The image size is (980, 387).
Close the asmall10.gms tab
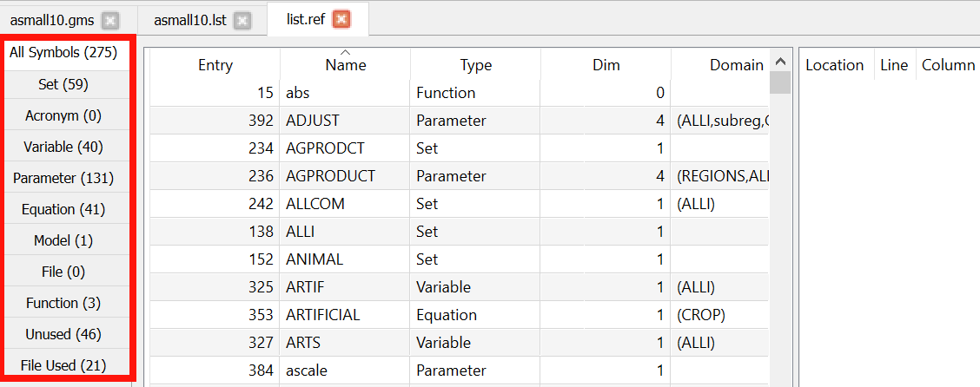(109, 19)
